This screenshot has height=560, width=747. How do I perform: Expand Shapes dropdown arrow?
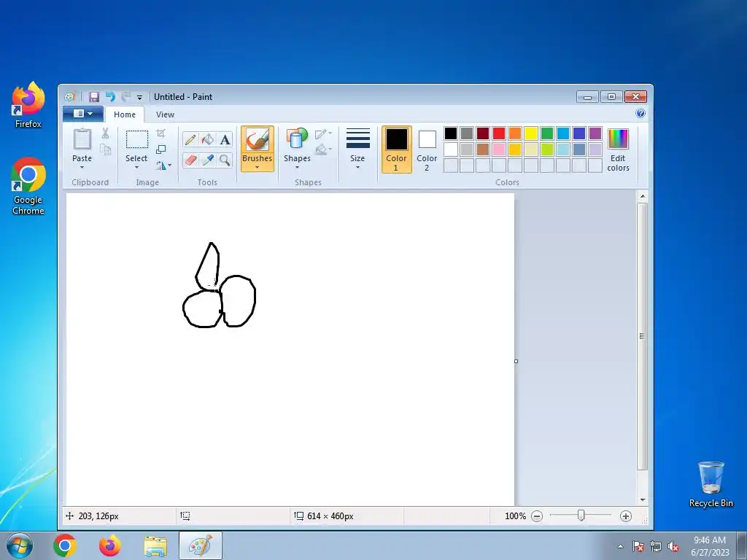(298, 168)
